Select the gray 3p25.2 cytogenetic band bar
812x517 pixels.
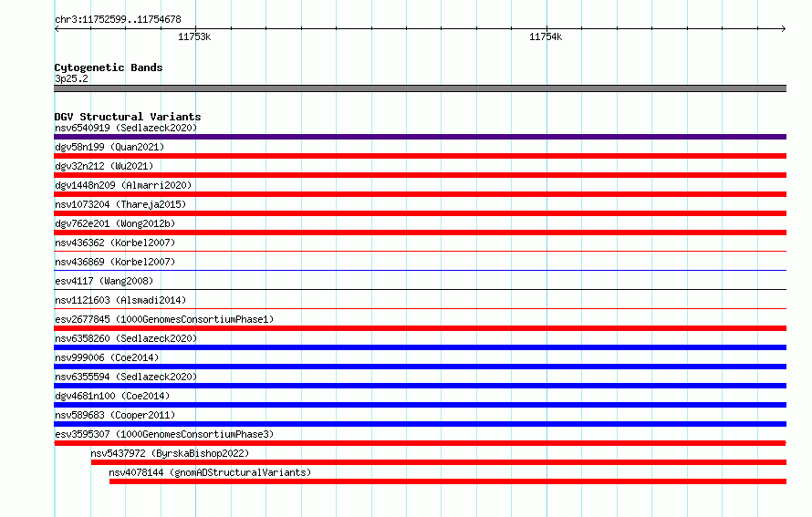(x=420, y=88)
